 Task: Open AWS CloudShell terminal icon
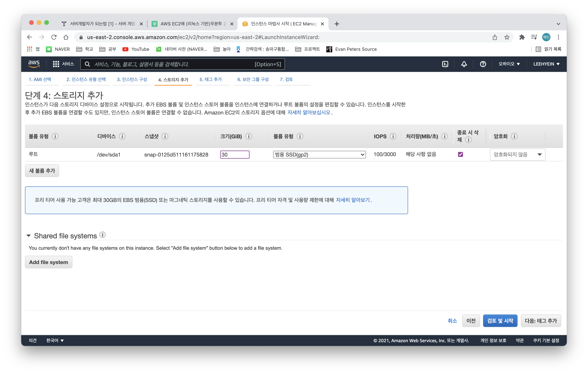445,64
